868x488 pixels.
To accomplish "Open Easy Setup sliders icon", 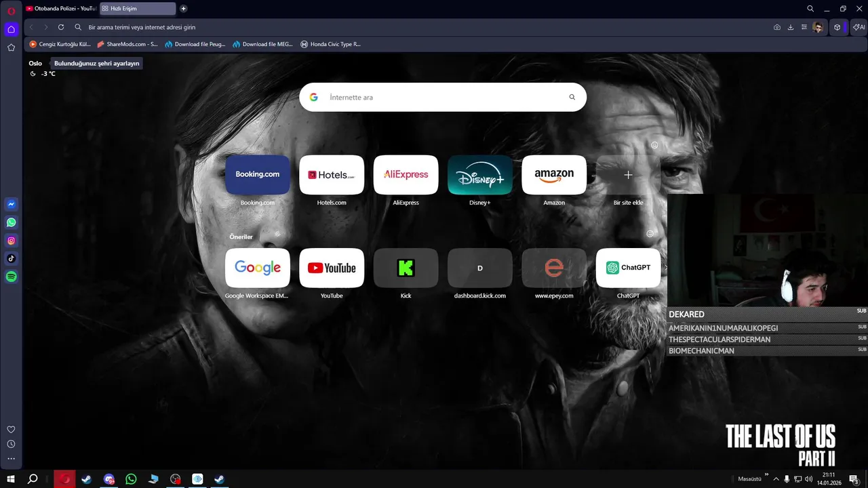I will [x=804, y=27].
